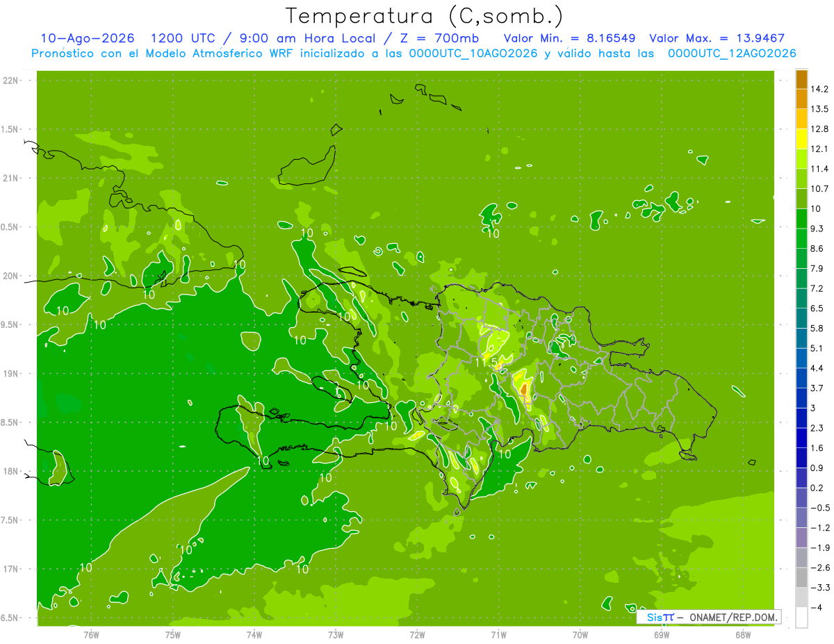This screenshot has width=834, height=644.
Task: Click the "2.3" colorbar label
Action: [817, 428]
